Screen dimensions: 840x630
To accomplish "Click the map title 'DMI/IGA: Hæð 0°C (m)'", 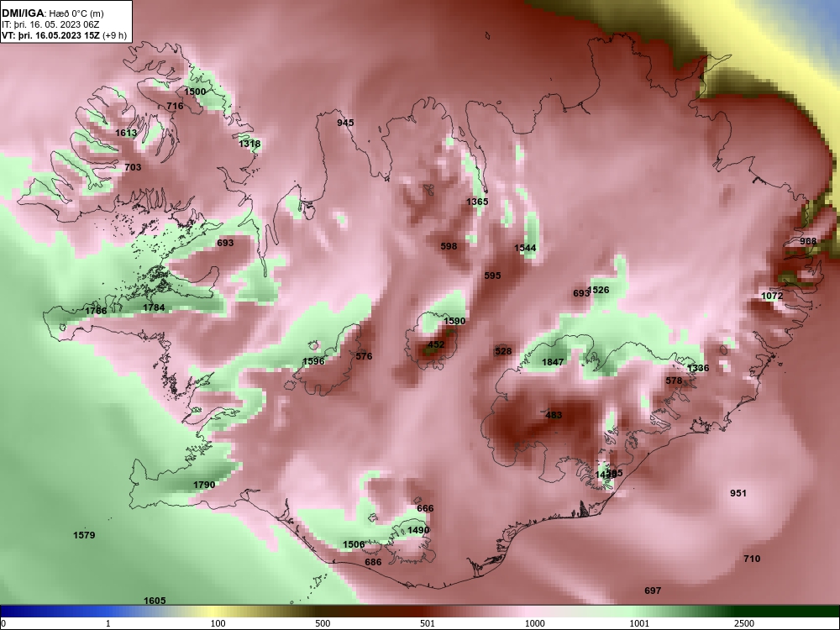I will [x=52, y=13].
